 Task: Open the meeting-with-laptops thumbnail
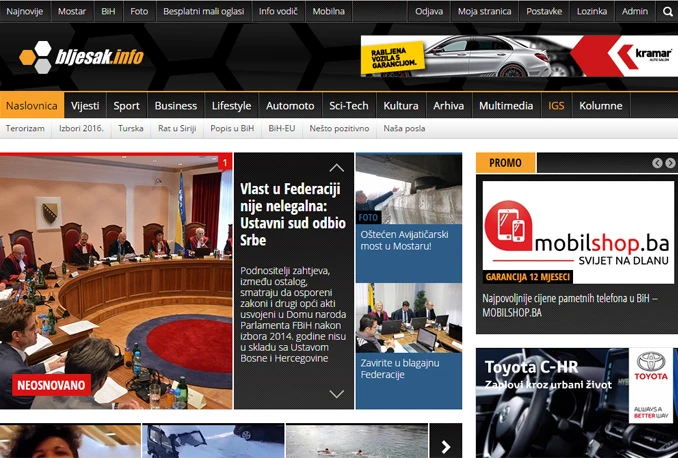click(x=409, y=318)
